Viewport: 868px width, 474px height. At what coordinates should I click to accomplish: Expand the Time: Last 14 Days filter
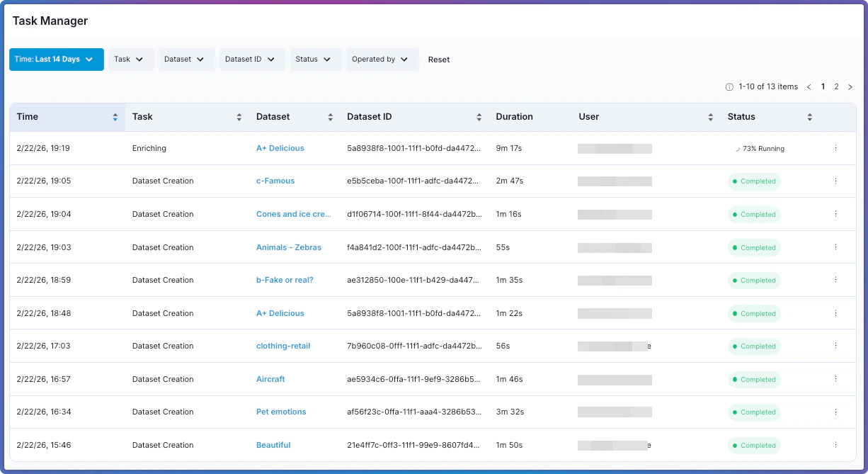(x=56, y=60)
